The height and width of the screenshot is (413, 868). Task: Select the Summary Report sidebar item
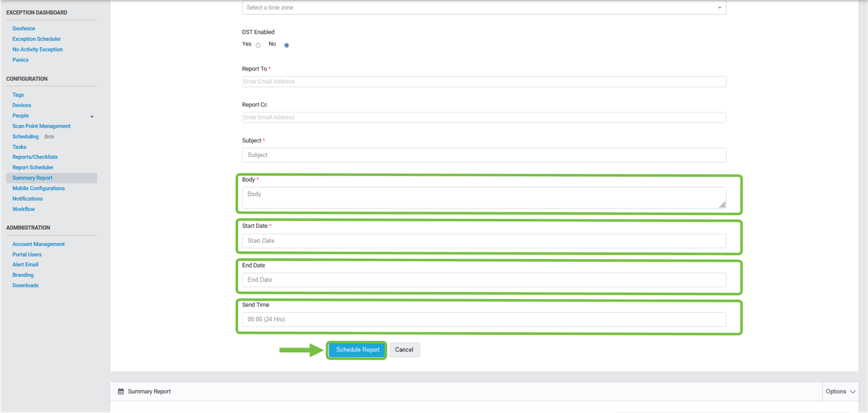pyautogui.click(x=33, y=178)
